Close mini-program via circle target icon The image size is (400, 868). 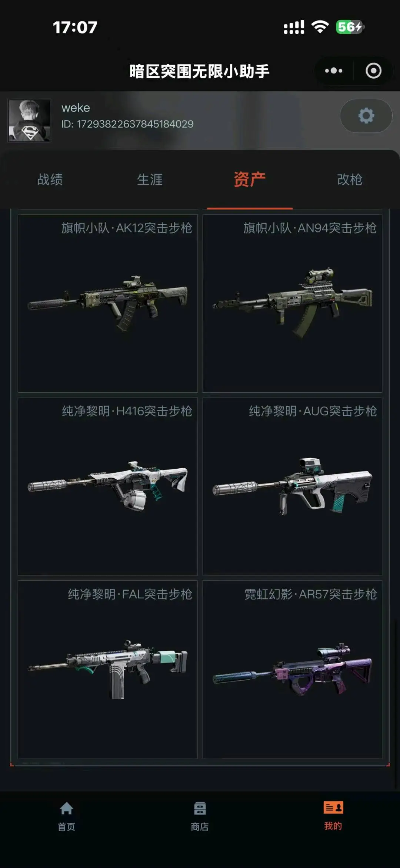pos(373,70)
